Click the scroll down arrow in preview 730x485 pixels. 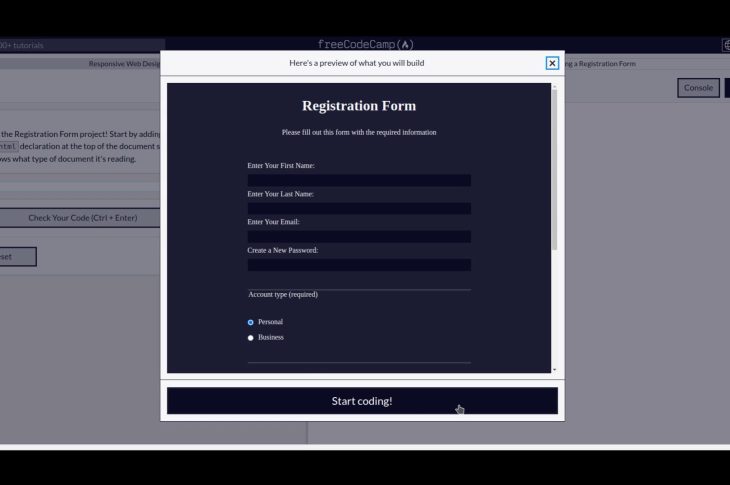[x=555, y=370]
